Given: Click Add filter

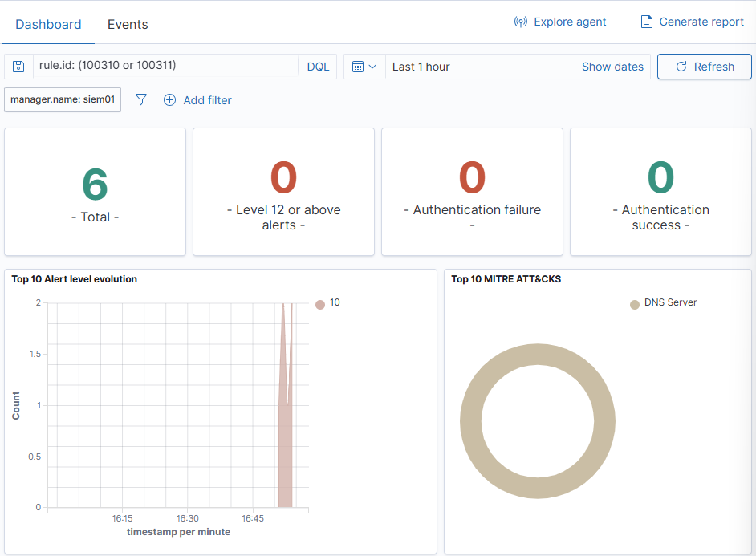Looking at the screenshot, I should click(x=197, y=100).
